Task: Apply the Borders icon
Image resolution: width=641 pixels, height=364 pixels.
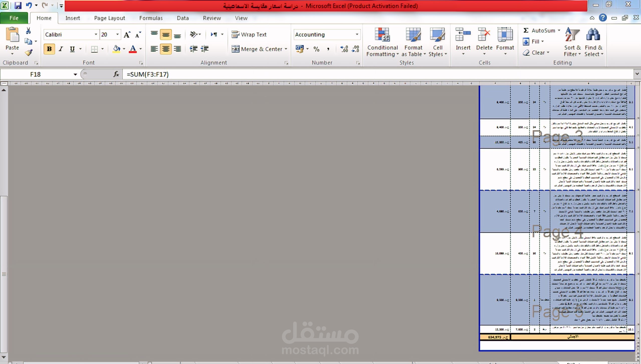Action: click(94, 49)
